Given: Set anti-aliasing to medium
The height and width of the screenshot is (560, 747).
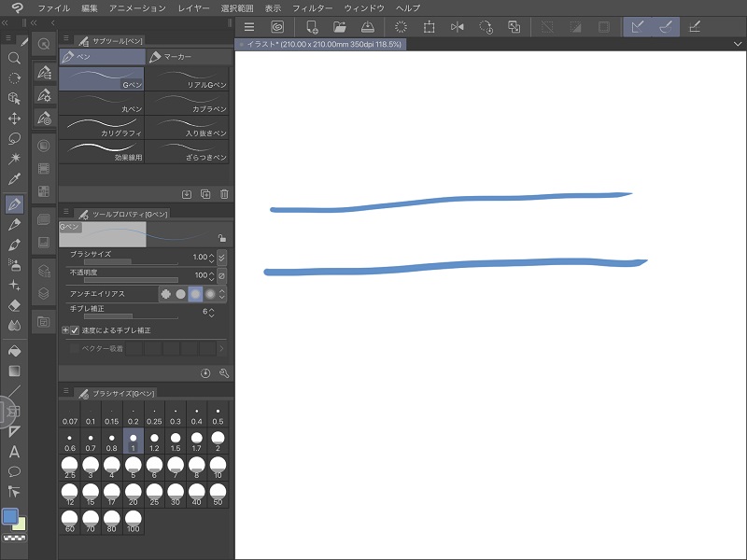Looking at the screenshot, I should pos(195,294).
